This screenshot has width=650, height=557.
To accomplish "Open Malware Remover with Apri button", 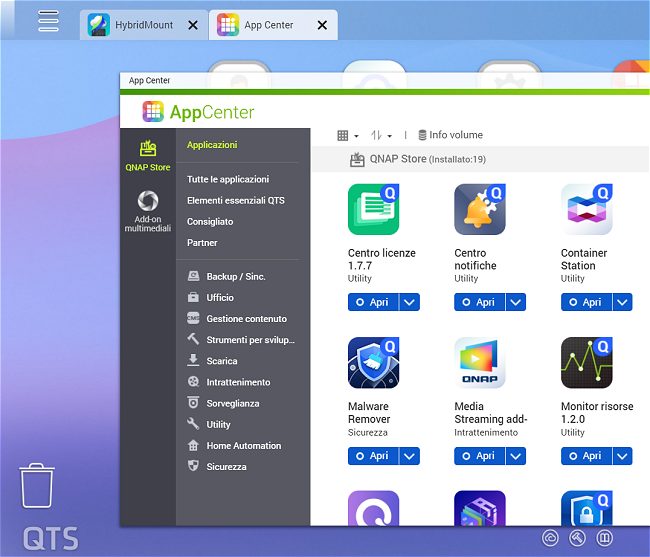I will [x=373, y=456].
